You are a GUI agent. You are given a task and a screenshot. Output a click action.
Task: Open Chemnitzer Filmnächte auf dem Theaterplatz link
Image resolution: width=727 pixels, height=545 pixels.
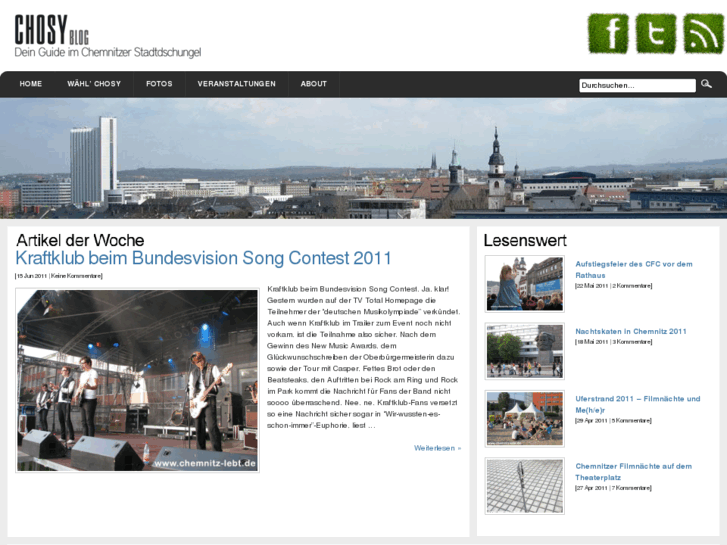click(633, 472)
